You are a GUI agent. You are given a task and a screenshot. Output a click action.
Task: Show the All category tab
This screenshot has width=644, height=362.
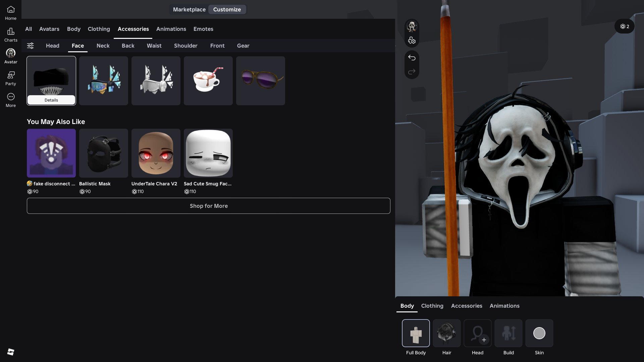[29, 29]
